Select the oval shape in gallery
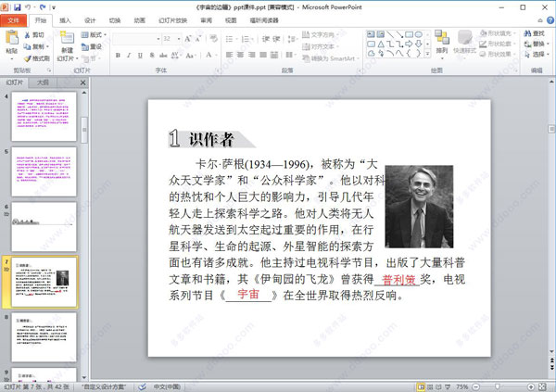The width and height of the screenshot is (556, 392). (419, 34)
